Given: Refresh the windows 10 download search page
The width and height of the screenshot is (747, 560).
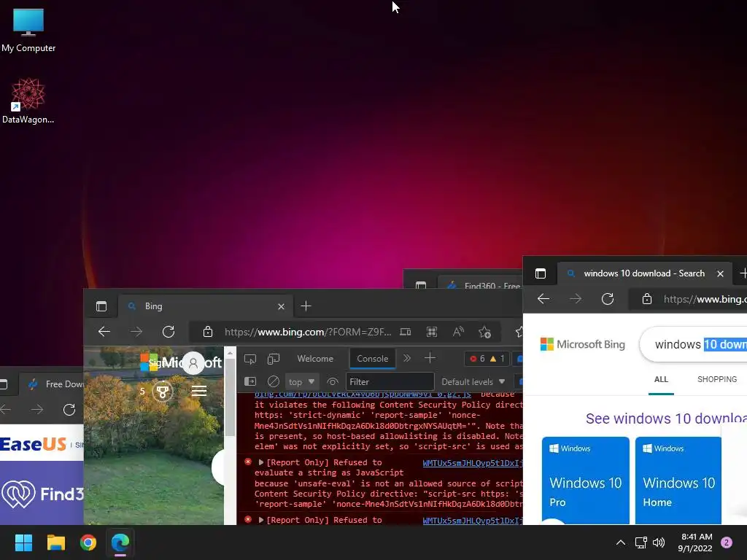Looking at the screenshot, I should point(608,299).
